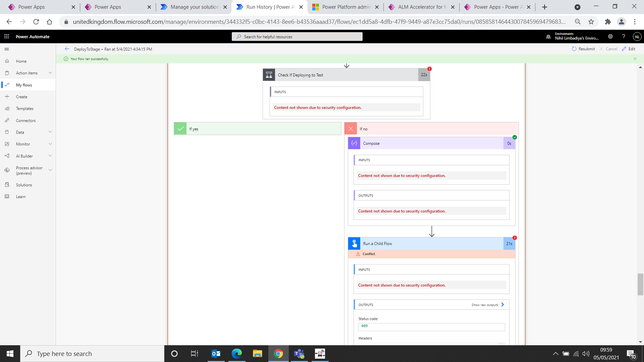Screen dimensions: 644x362
Task: Open the NL account avatar
Action: pyautogui.click(x=637, y=37)
